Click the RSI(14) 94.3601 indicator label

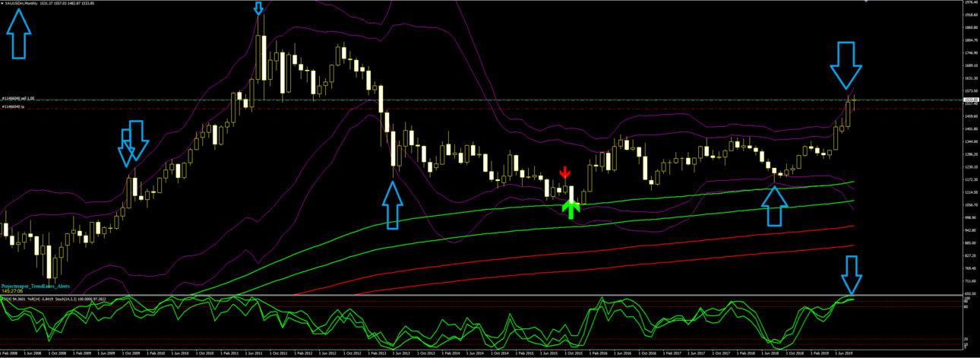(13, 298)
